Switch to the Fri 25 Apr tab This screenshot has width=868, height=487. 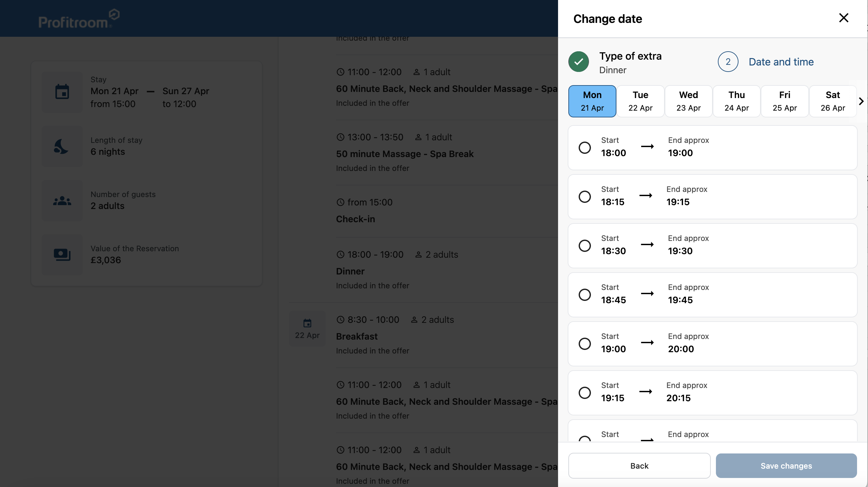tap(785, 101)
